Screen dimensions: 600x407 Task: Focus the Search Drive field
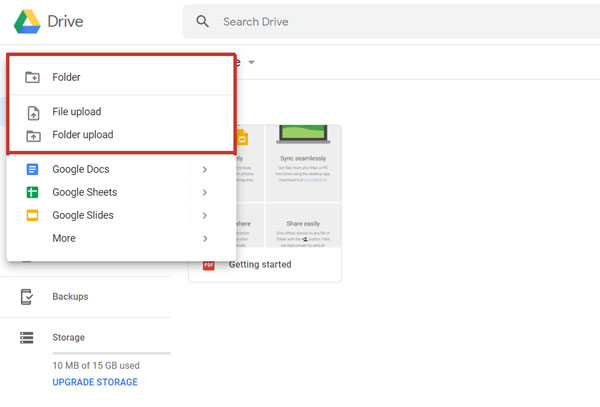[391, 21]
